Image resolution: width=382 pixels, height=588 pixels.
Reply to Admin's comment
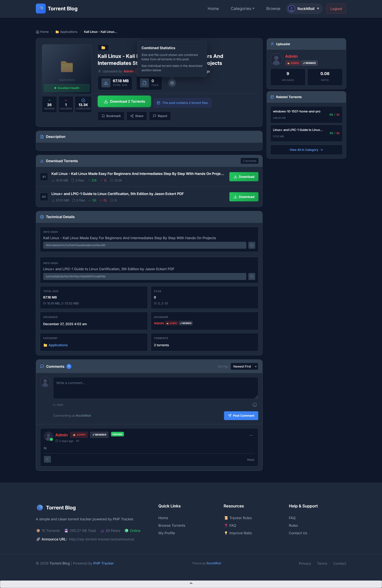(x=250, y=460)
